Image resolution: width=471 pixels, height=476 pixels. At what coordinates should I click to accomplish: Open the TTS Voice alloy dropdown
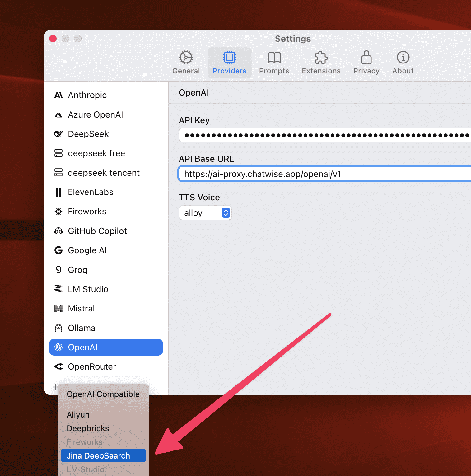coord(205,213)
